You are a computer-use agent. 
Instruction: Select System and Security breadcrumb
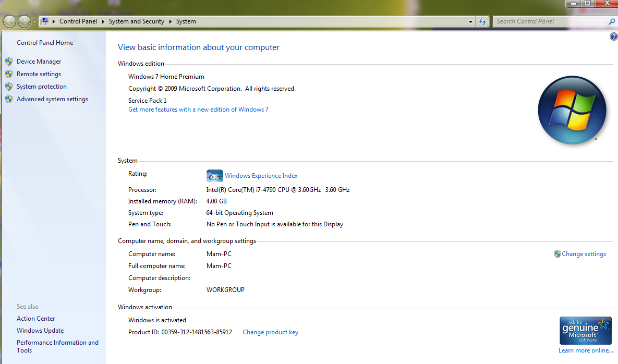pyautogui.click(x=136, y=21)
